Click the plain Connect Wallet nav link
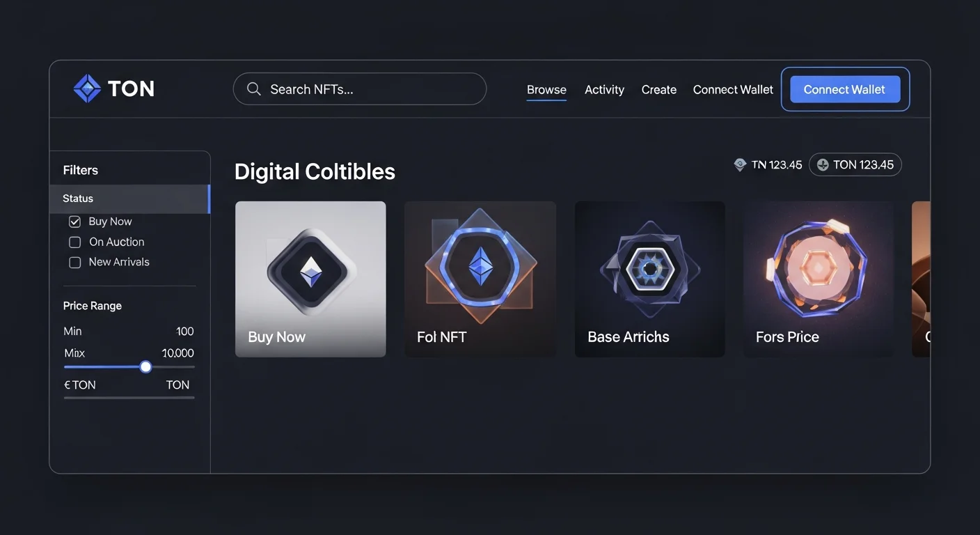Screen dimensions: 980x535 click(x=733, y=90)
